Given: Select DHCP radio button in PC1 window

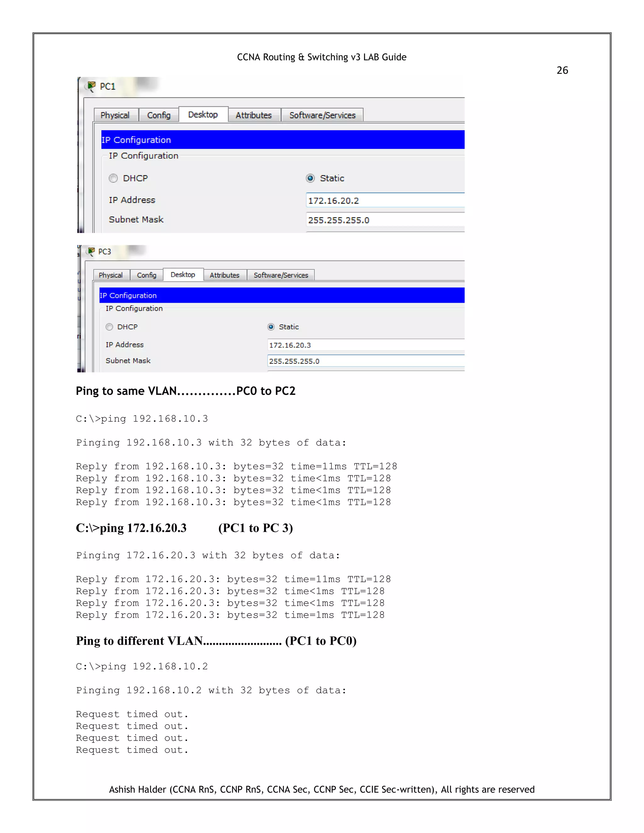Looking at the screenshot, I should point(113,179).
